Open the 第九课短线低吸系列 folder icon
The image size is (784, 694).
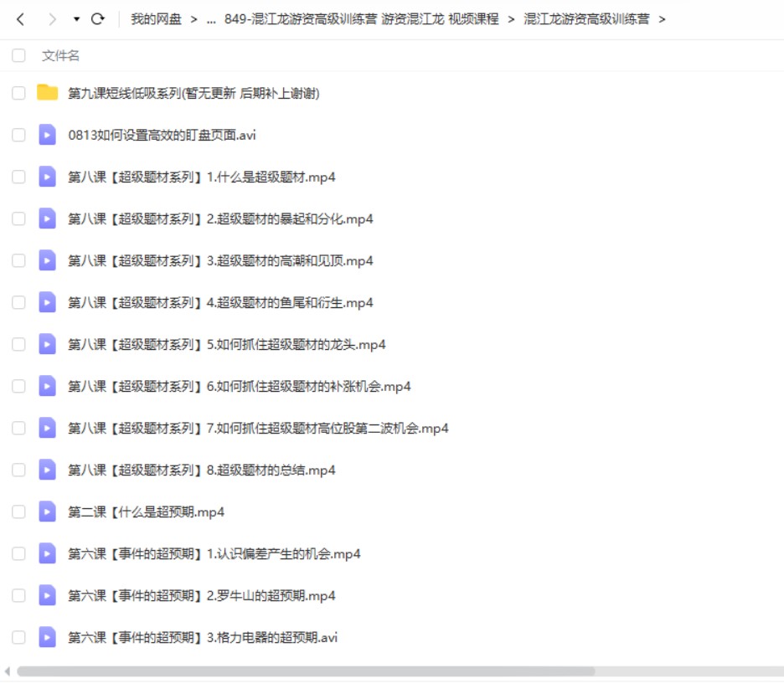tap(48, 92)
